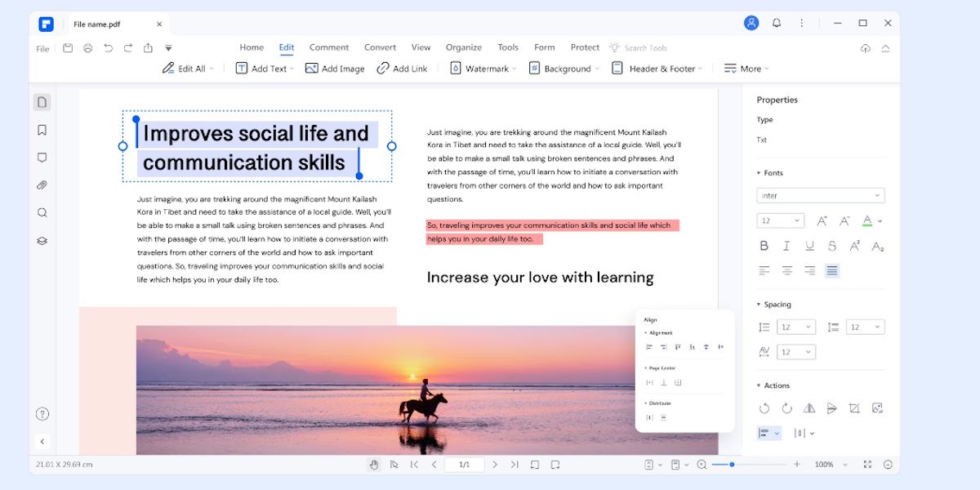Switch to the Convert tab
The height and width of the screenshot is (490, 980).
380,47
